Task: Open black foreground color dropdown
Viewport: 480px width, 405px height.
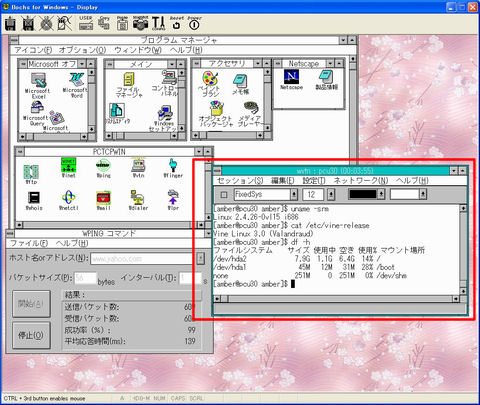Action: click(382, 194)
